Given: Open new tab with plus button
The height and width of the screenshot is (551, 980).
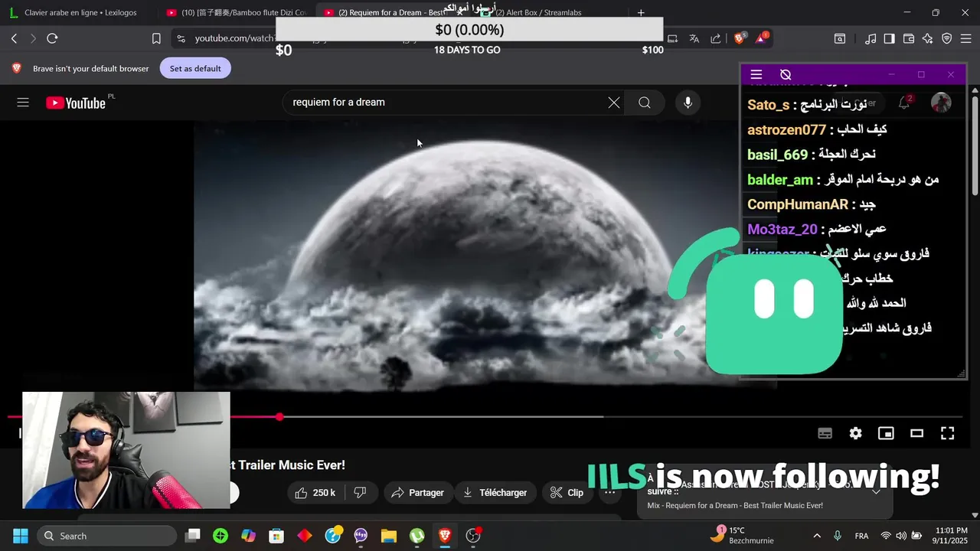Looking at the screenshot, I should coord(641,12).
